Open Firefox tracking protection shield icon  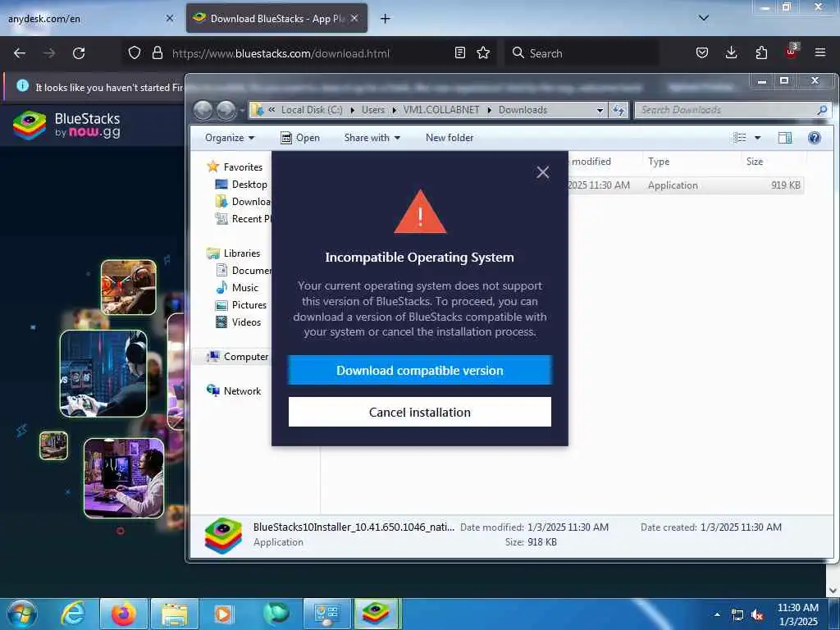tap(135, 53)
